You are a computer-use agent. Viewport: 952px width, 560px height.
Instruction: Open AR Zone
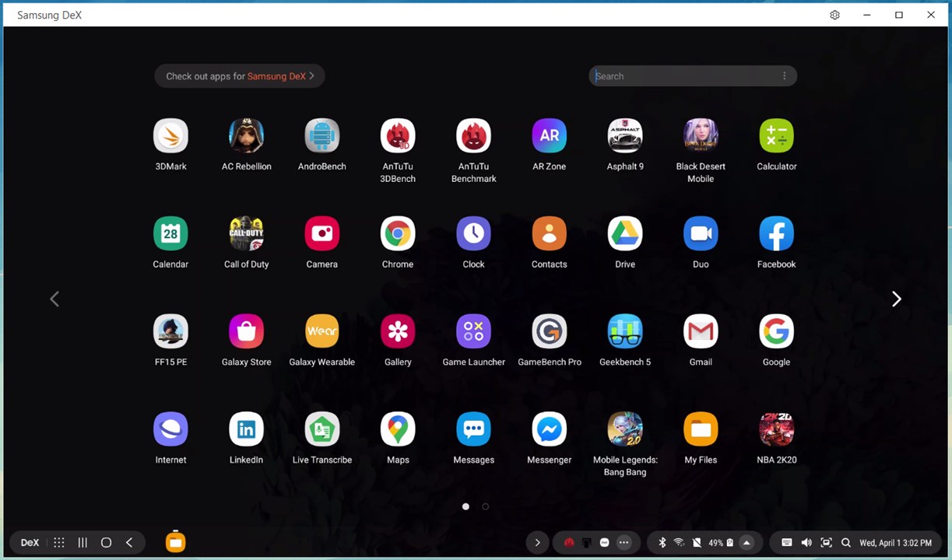click(550, 136)
